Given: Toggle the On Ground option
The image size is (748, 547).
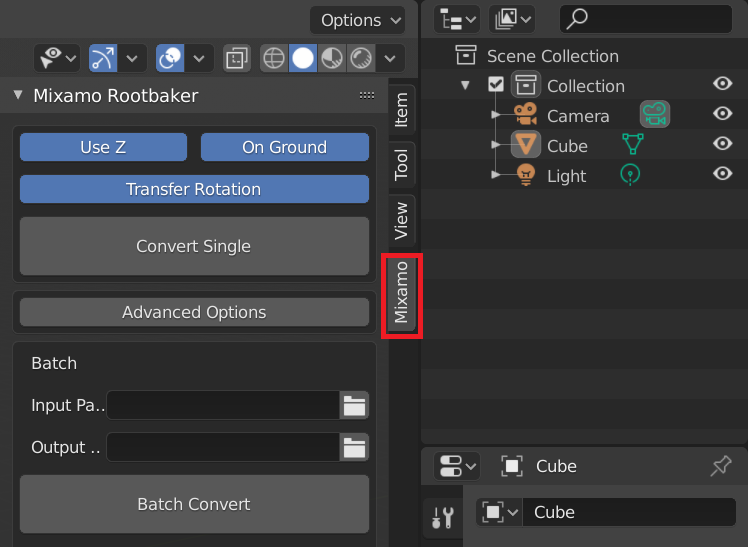Looking at the screenshot, I should pyautogui.click(x=285, y=147).
